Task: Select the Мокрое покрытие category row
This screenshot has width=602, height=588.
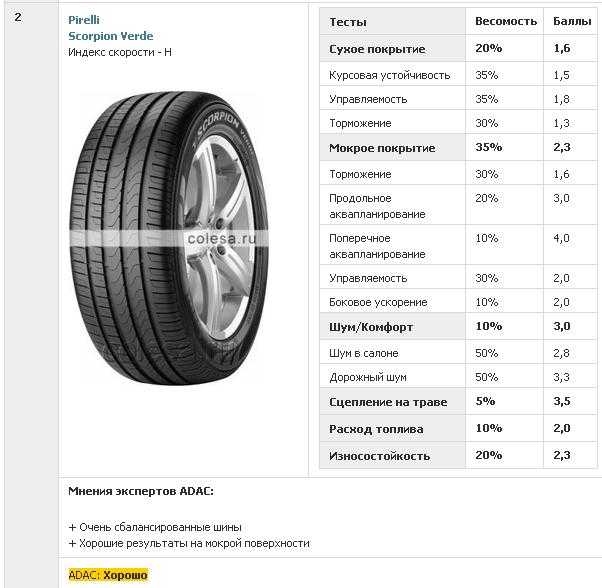Action: 458,147
